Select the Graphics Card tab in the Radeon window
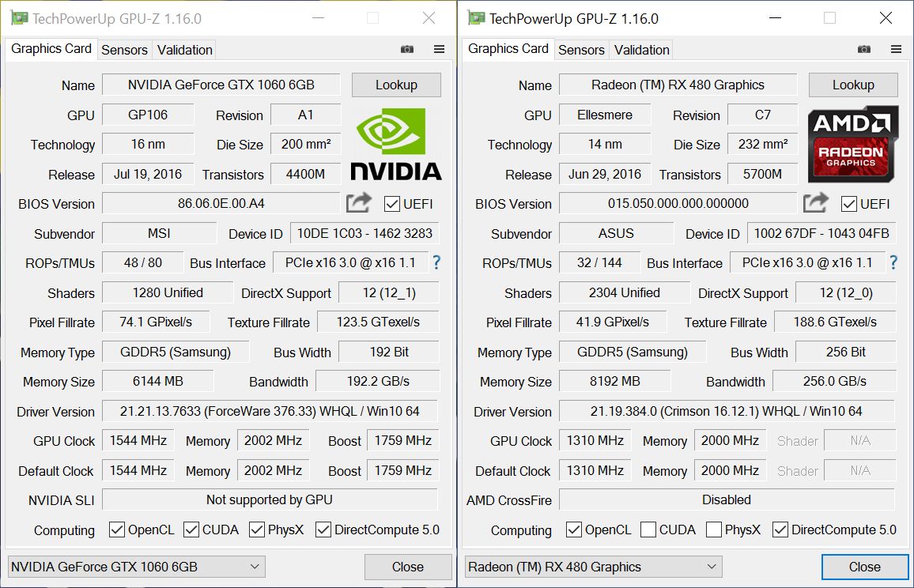914x588 pixels. [x=508, y=49]
